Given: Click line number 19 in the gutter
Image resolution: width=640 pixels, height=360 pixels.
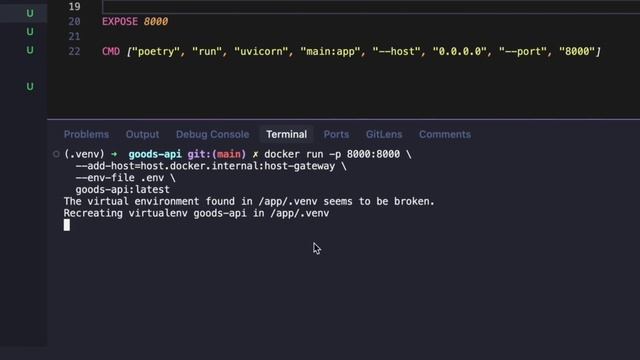Looking at the screenshot, I should pos(74,7).
